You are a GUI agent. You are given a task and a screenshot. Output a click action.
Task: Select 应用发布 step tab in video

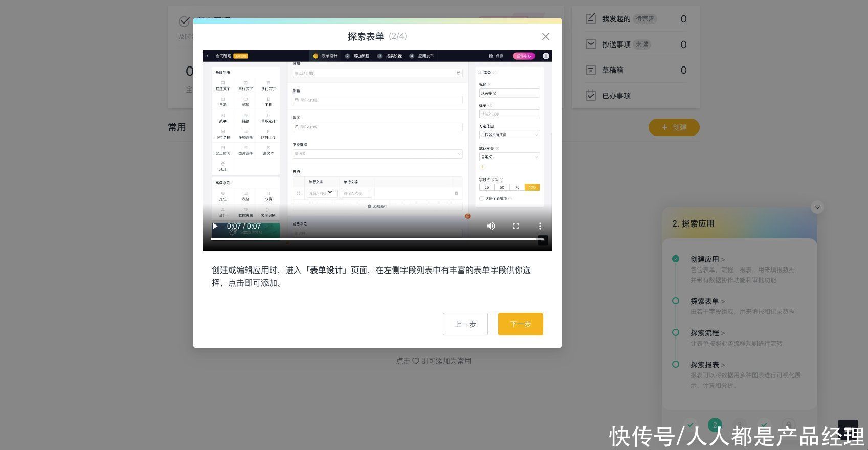click(422, 56)
